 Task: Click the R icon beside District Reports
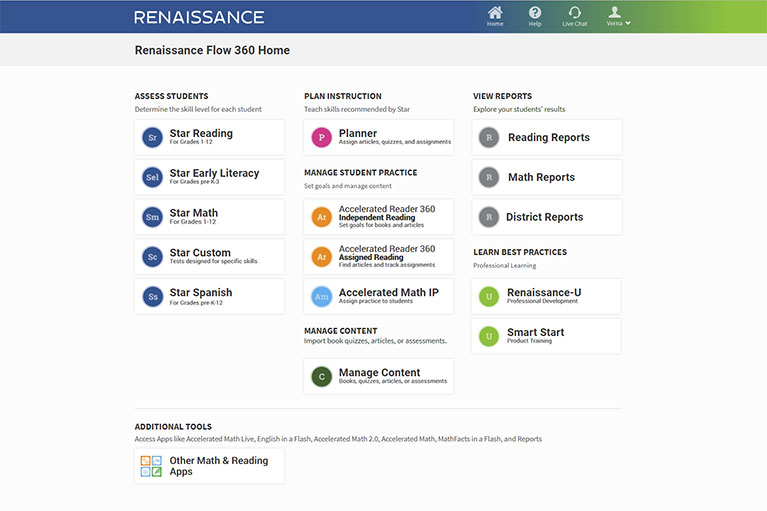[489, 217]
